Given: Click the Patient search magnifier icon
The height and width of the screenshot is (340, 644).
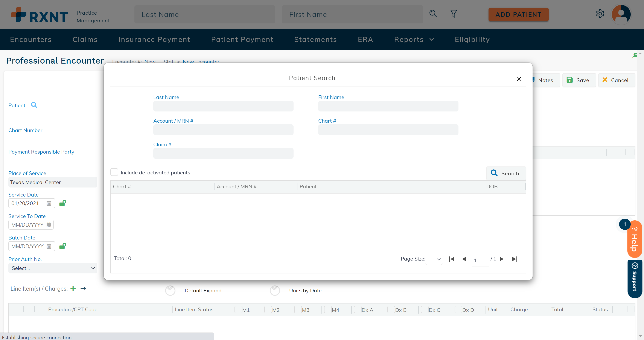Looking at the screenshot, I should (34, 105).
